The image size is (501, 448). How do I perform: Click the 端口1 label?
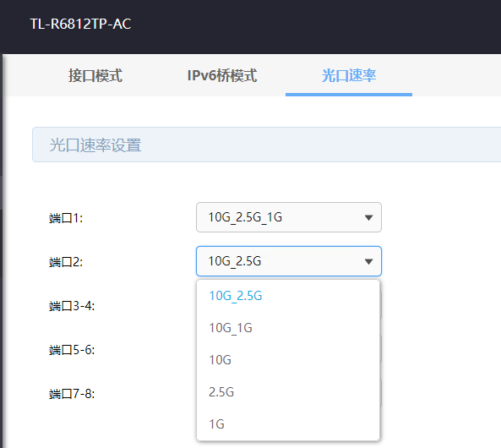coord(66,218)
